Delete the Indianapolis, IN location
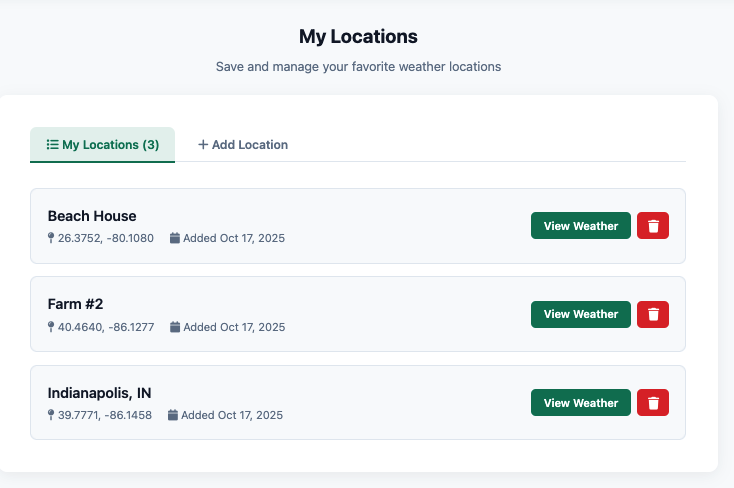Image resolution: width=734 pixels, height=488 pixels. point(653,403)
